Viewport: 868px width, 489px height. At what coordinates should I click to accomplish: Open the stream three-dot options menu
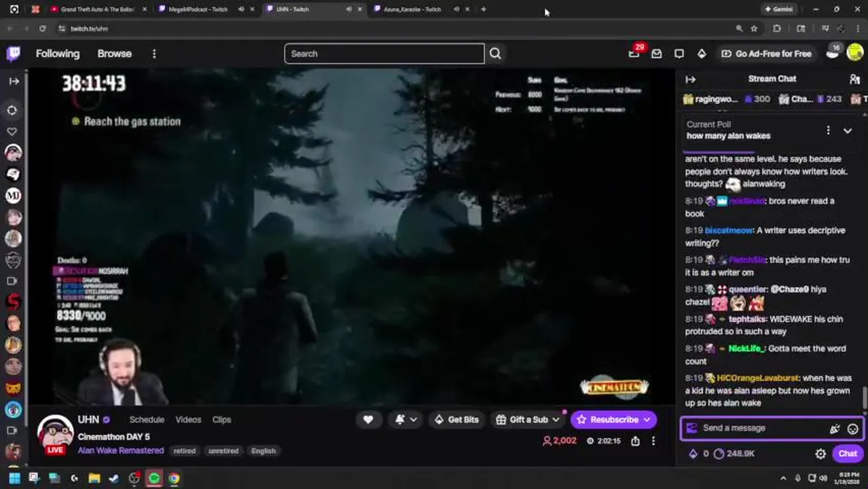tap(653, 441)
